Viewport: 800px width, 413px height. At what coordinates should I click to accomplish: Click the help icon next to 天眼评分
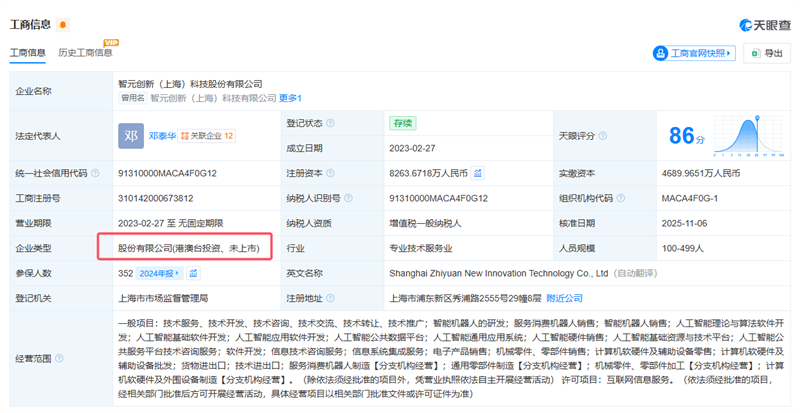pyautogui.click(x=602, y=135)
